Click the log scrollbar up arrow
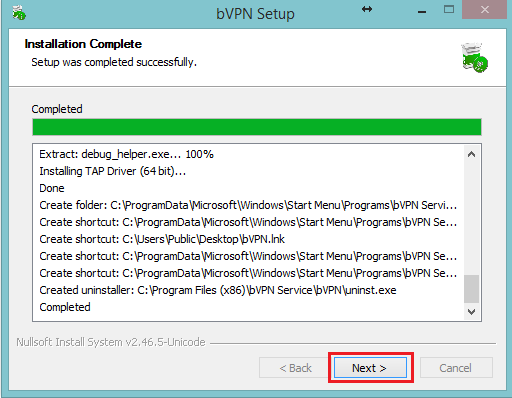 pos(471,154)
